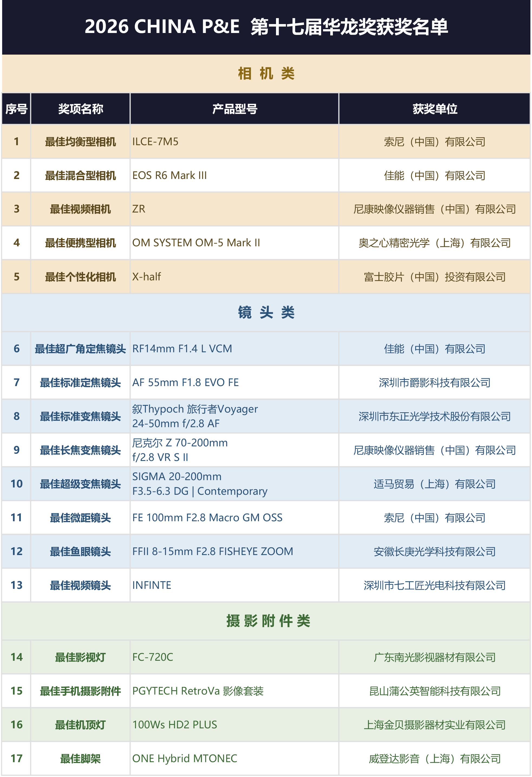Select "佳能（中国）有限公司" in the EOS R6 row

(x=435, y=175)
